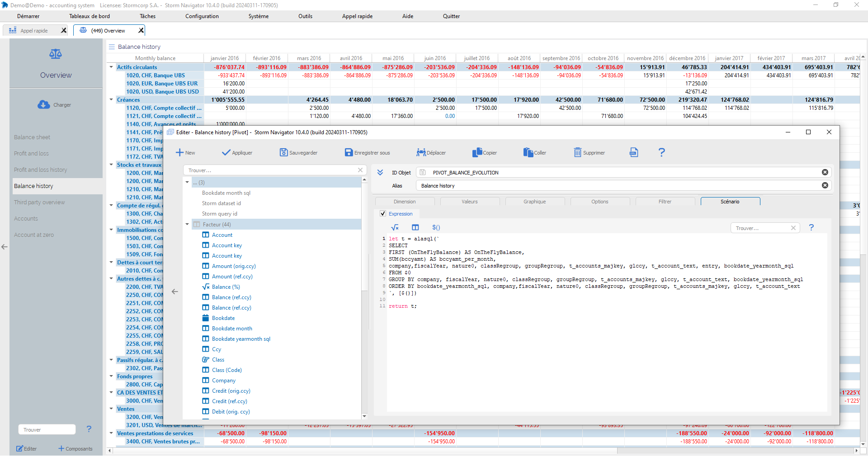
Task: Insert formula with square root icon
Action: pyautogui.click(x=395, y=227)
